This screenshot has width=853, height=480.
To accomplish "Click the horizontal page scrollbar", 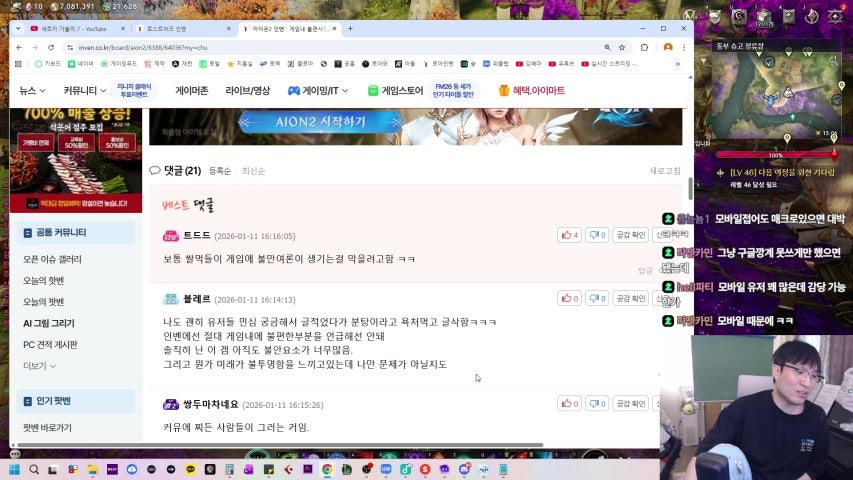I will click(280, 445).
